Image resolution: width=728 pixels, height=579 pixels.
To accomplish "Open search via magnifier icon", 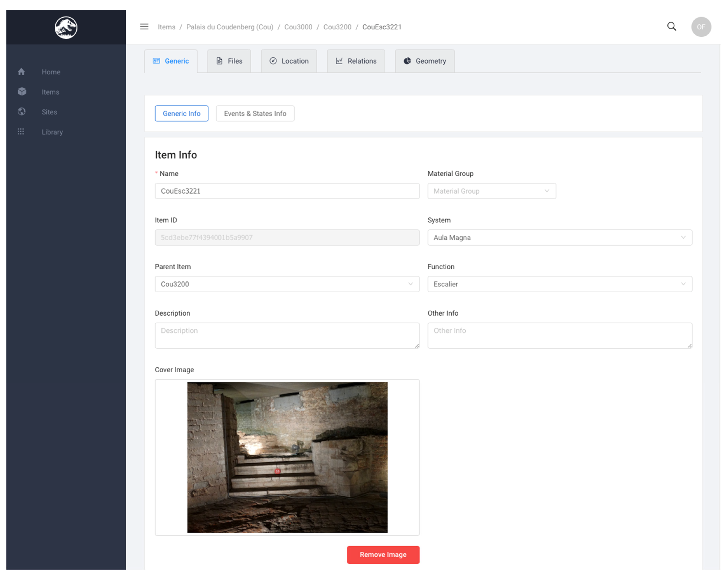I will click(x=671, y=27).
